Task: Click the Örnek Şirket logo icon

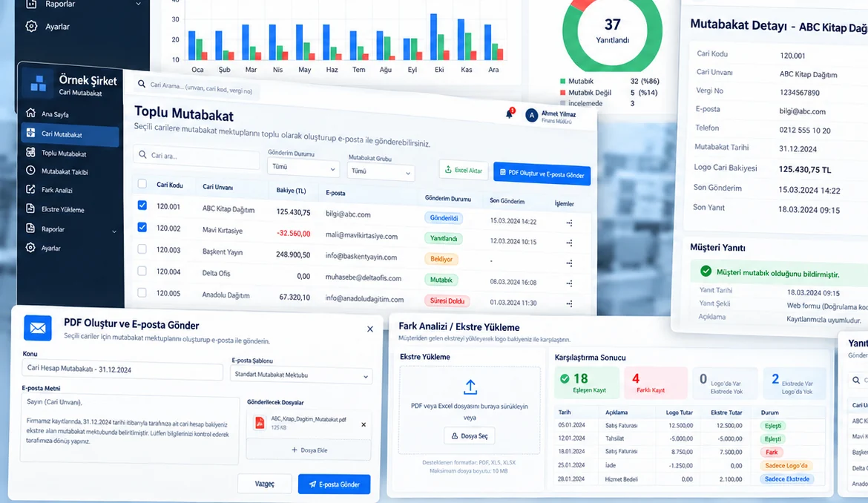Action: click(x=38, y=84)
